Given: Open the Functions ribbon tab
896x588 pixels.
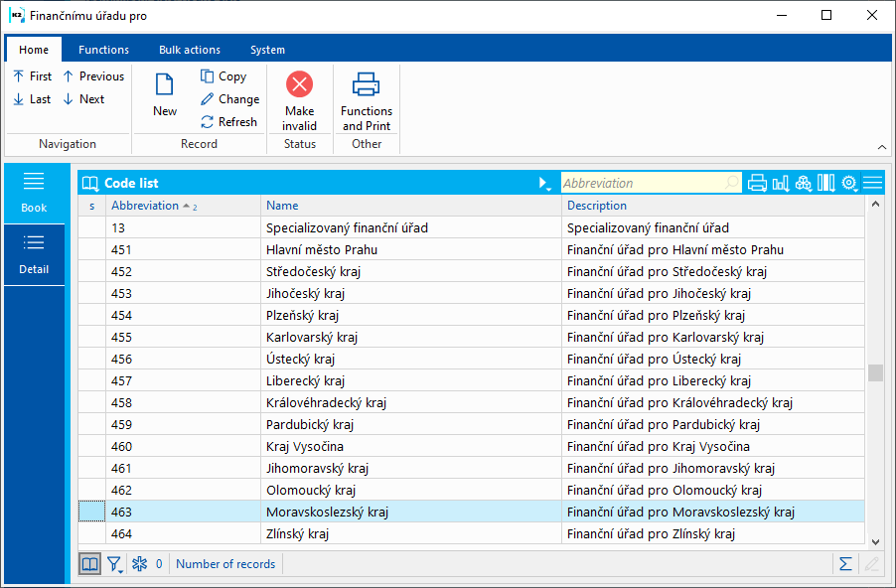Looking at the screenshot, I should coord(103,50).
